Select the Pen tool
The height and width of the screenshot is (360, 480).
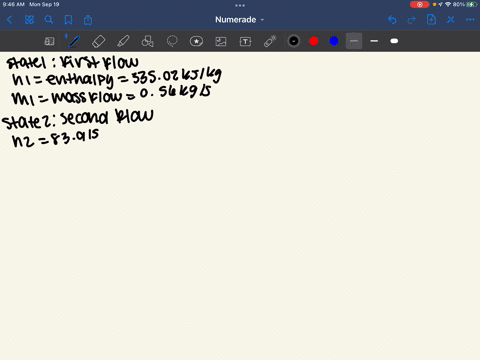point(74,41)
